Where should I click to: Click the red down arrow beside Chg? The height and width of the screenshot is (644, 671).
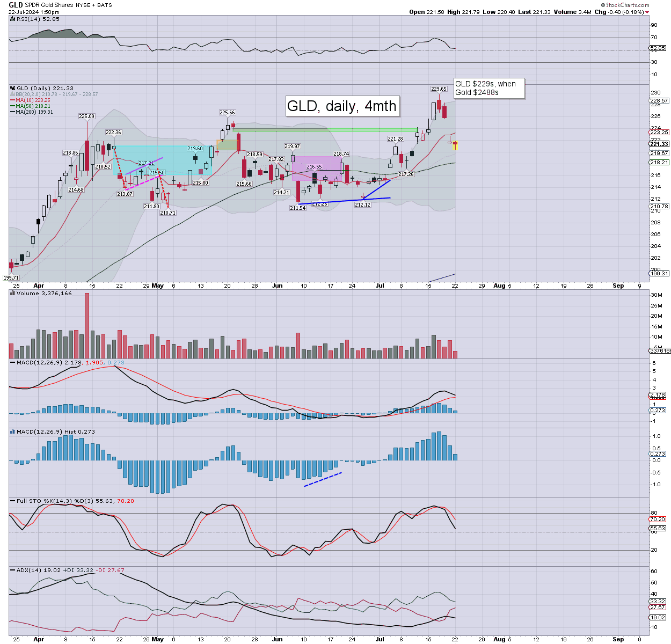tap(647, 12)
